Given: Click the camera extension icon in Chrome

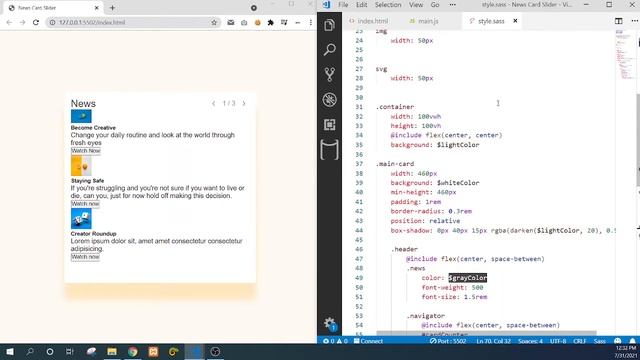Looking at the screenshot, I should (x=244, y=22).
